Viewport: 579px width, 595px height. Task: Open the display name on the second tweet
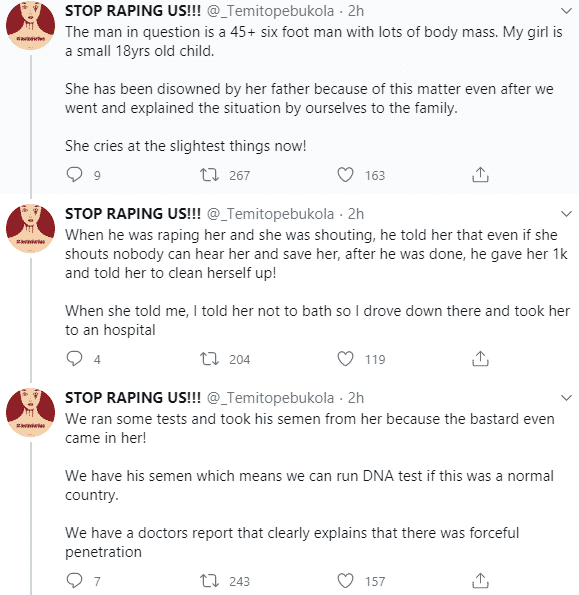pyautogui.click(x=133, y=214)
